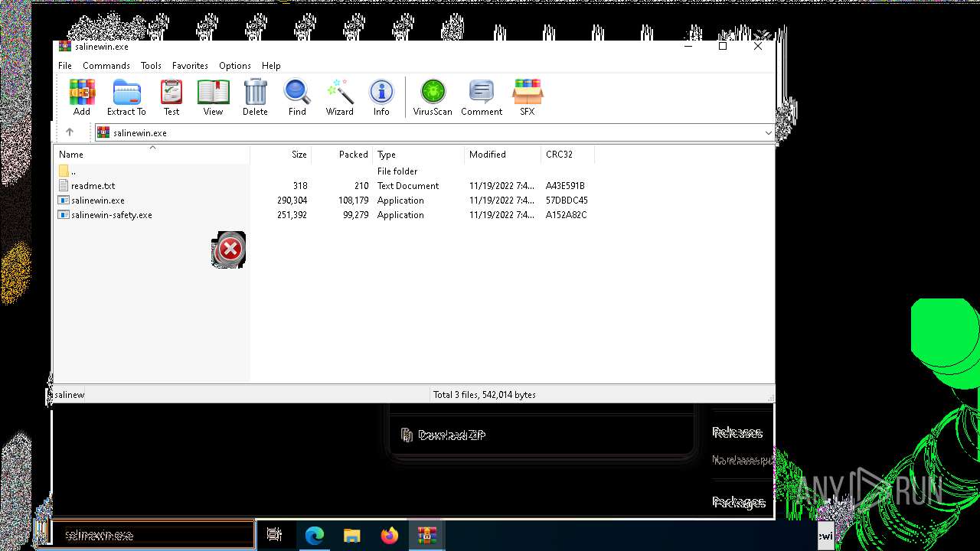Open the File menu
The image size is (980, 551).
65,66
